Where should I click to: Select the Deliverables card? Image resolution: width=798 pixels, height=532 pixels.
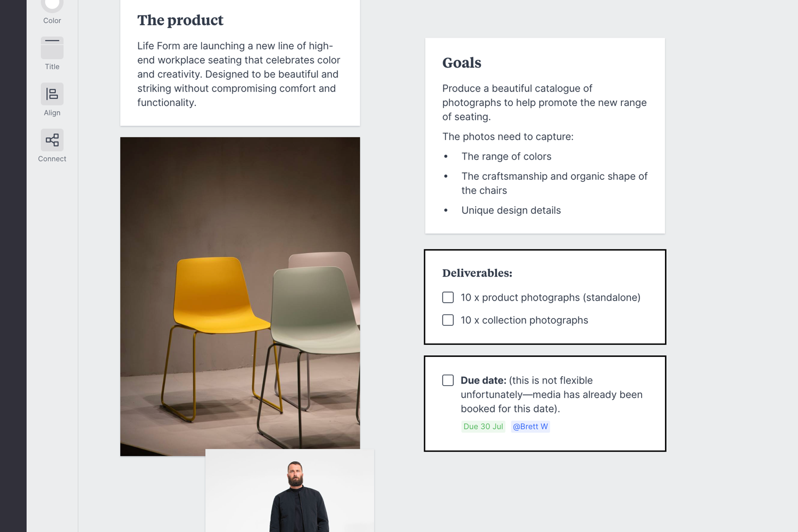(544, 297)
